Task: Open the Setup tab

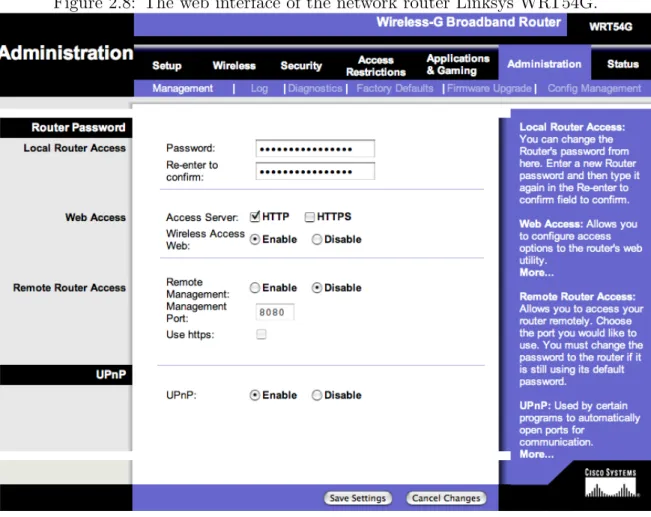Action: point(166,66)
